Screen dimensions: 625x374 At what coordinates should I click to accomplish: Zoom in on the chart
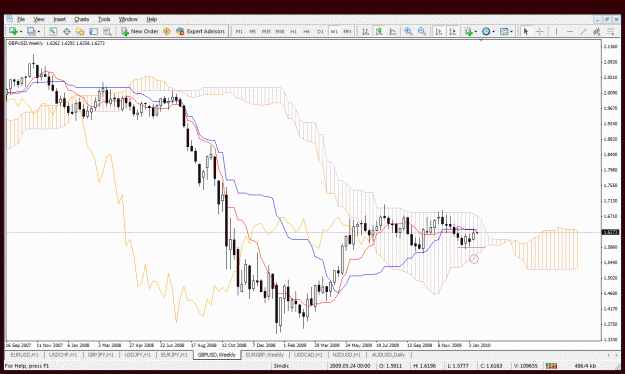[x=408, y=31]
